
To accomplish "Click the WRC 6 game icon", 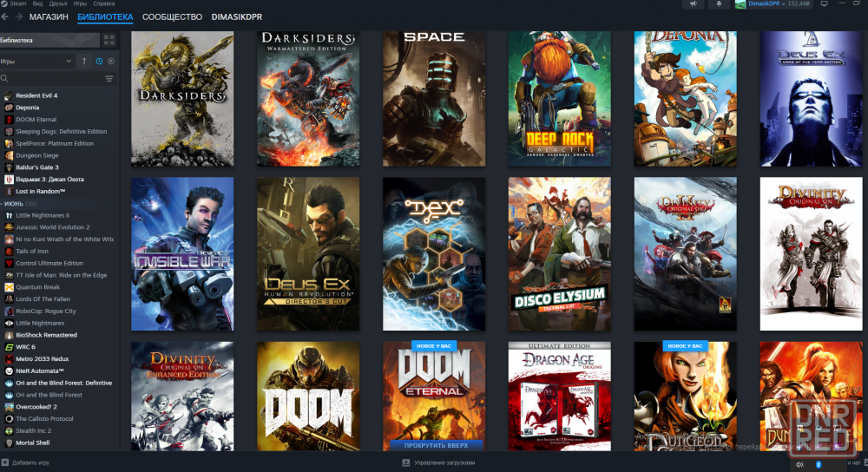I will (9, 347).
